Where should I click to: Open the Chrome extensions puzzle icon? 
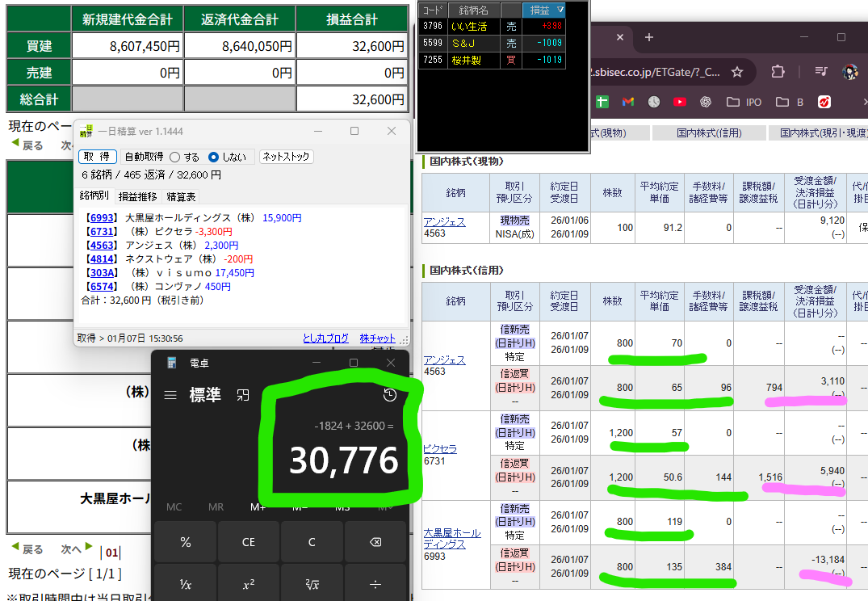coord(778,72)
